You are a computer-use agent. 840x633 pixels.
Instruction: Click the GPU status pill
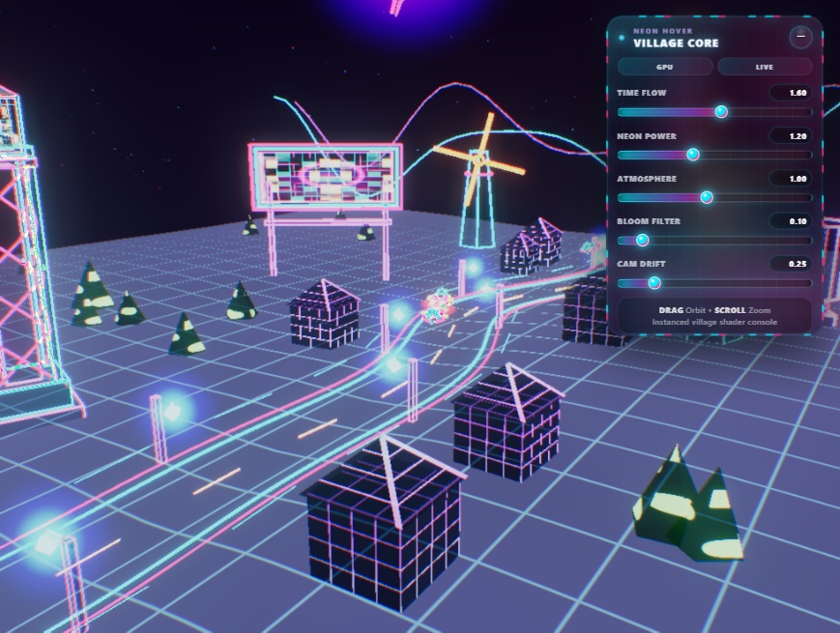click(665, 67)
